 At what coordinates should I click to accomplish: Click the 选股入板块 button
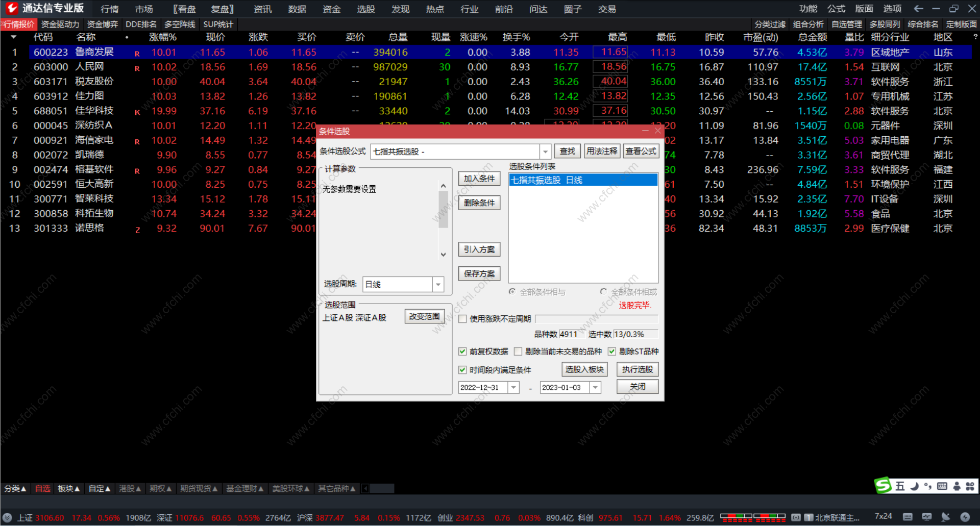point(584,369)
